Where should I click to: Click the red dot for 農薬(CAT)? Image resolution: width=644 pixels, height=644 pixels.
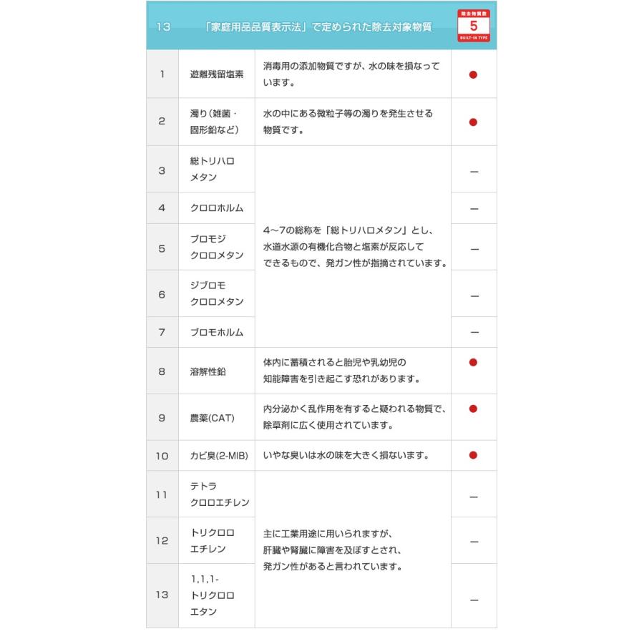pos(473,409)
